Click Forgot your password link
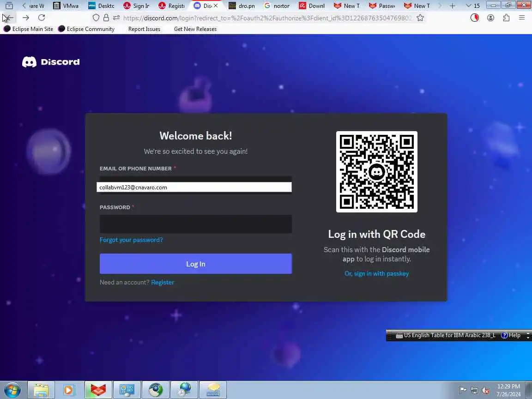532x399 pixels. (131, 240)
